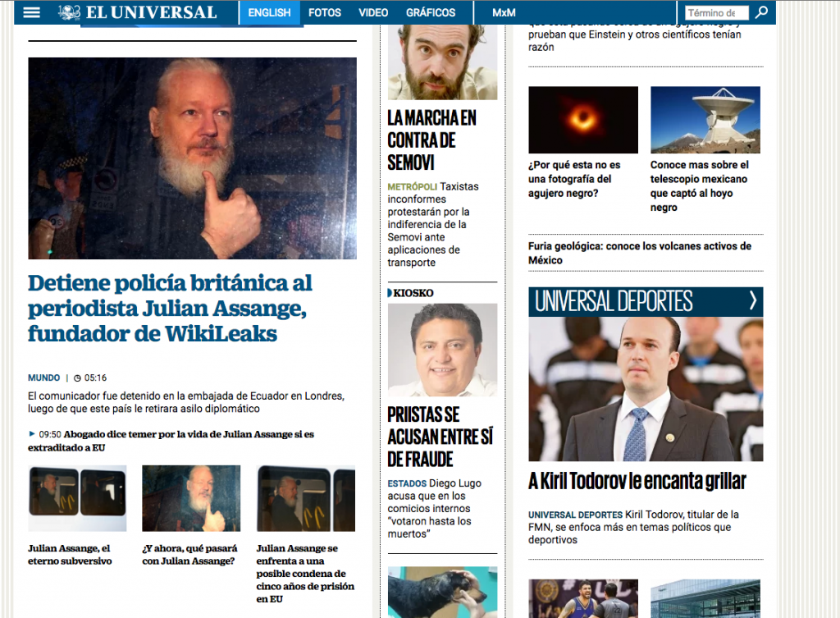Viewport: 840px width, 618px height.
Task: Click the ESTADOS section label
Action: (407, 483)
